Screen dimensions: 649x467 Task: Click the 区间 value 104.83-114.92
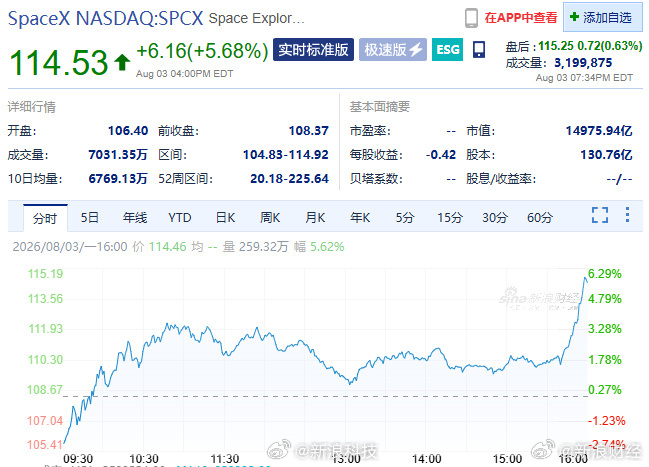point(286,155)
